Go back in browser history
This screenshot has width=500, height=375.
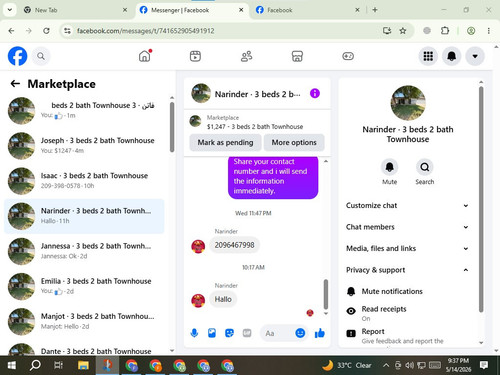click(x=11, y=31)
